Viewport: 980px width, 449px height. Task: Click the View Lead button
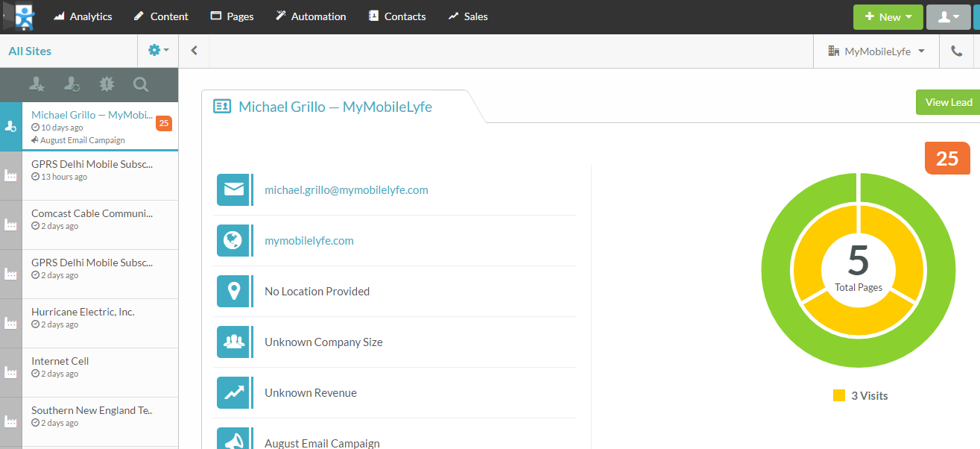948,102
